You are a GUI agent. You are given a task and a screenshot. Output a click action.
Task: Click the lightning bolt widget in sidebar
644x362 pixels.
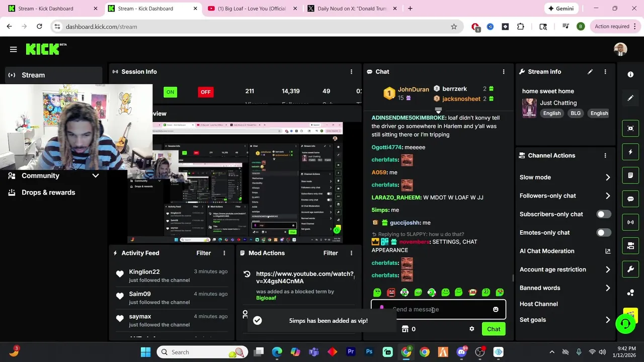click(x=630, y=152)
